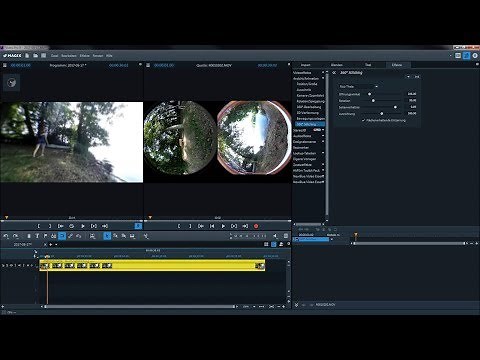Open the effect menu dropdown arrow near reset
The height and width of the screenshot is (360, 480).
coord(408,77)
